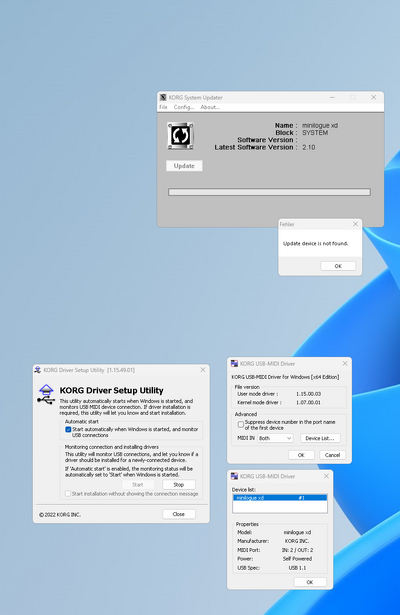The width and height of the screenshot is (400, 615).
Task: Click OK in USB-MIDI Driver settings
Action: click(301, 455)
